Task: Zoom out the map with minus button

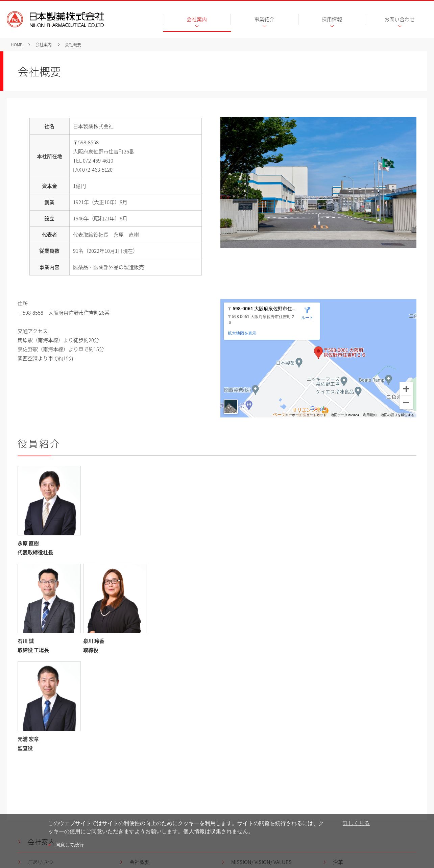Action: (x=406, y=403)
